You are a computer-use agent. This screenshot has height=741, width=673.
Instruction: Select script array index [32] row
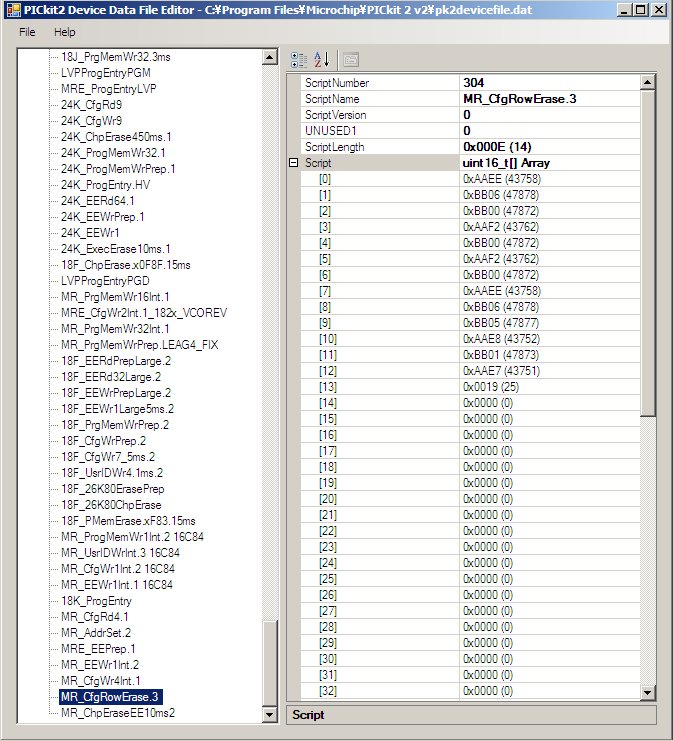tap(471, 691)
